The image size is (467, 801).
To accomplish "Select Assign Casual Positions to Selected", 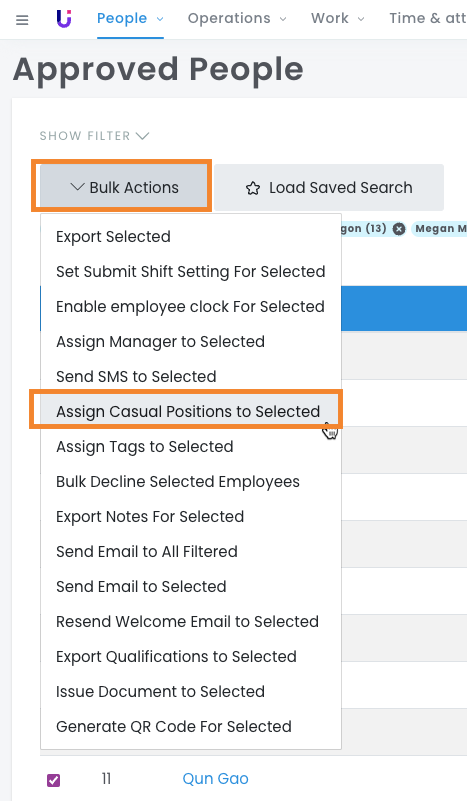I will tap(188, 411).
